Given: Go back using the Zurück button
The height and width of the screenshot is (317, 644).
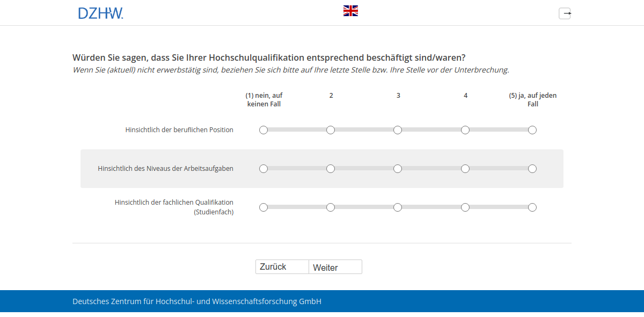Looking at the screenshot, I should [x=282, y=266].
